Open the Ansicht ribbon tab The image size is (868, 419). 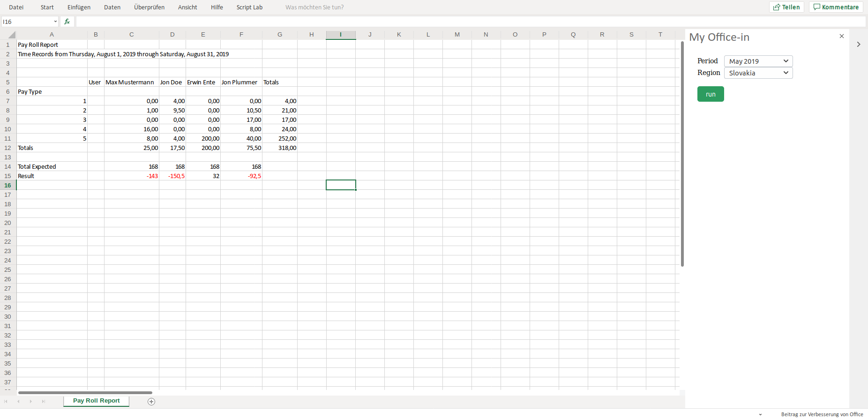click(187, 7)
